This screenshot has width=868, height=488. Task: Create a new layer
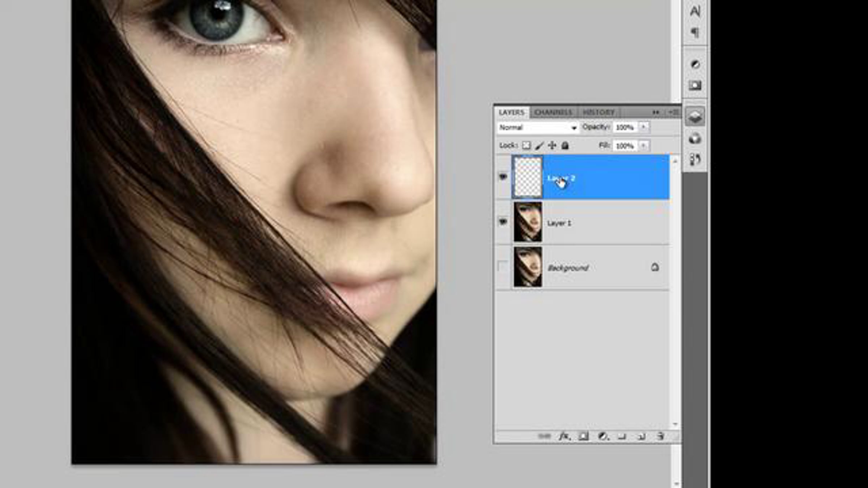(641, 436)
